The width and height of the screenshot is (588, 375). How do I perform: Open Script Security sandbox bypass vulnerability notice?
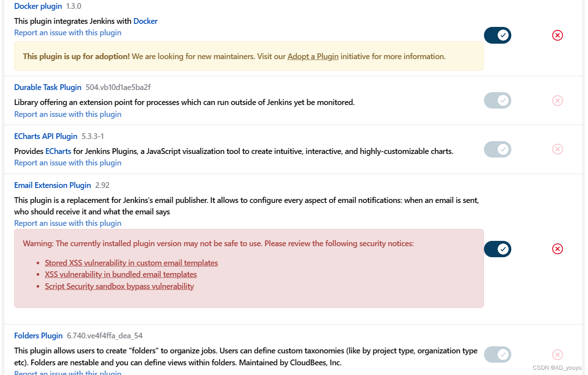tap(119, 286)
